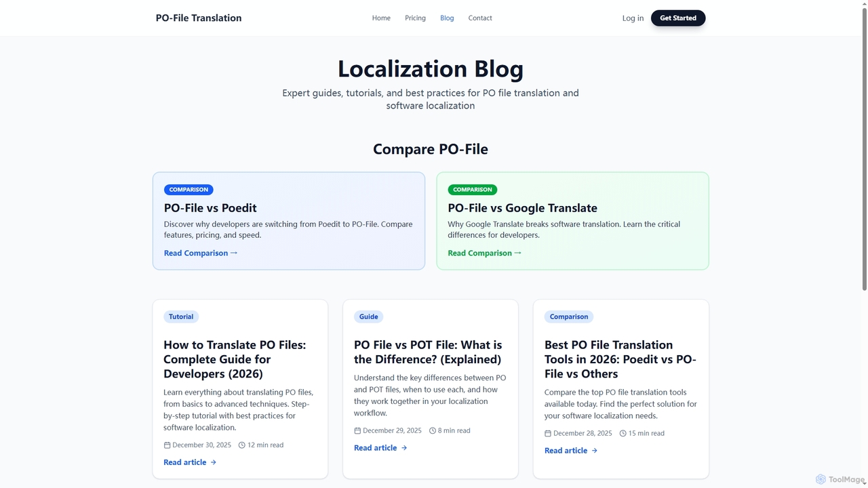Click the December 30, 2025 date text
Screen dimensions: 868x488
(202, 445)
